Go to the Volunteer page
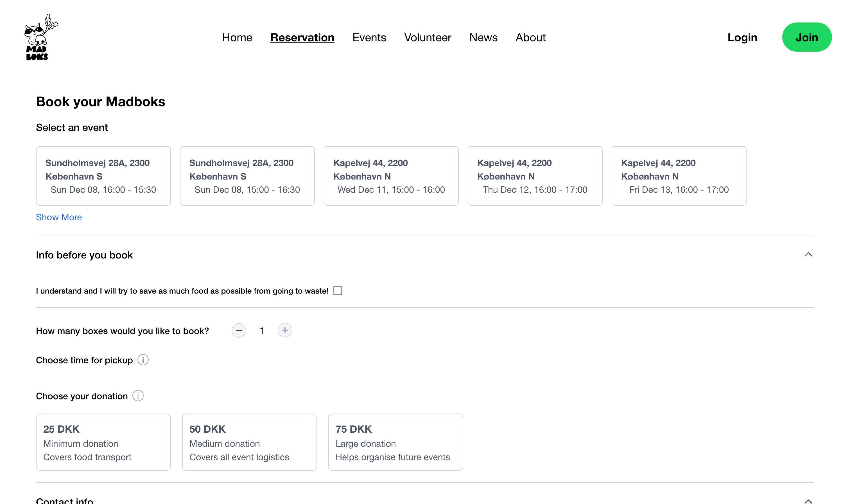 coord(427,37)
